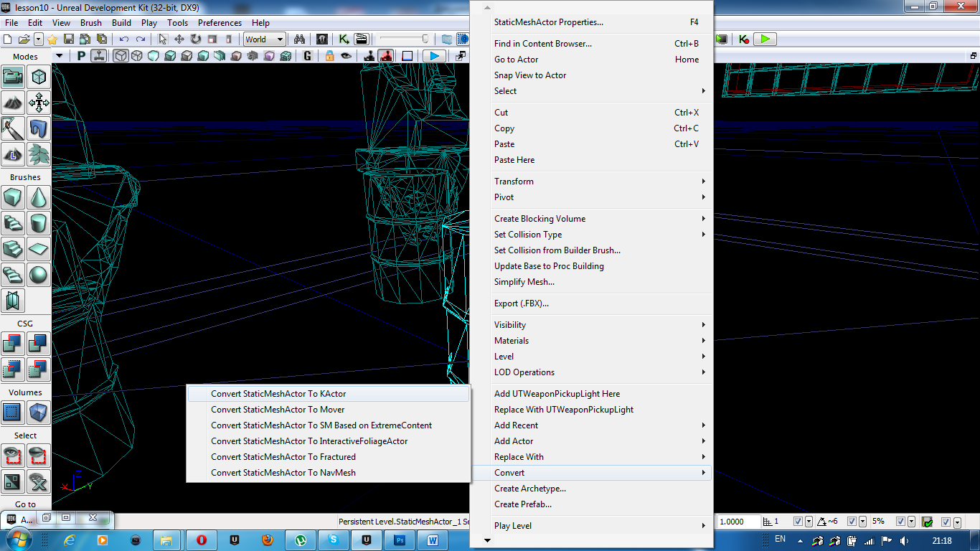The image size is (980, 551).
Task: Switch to Camera mode in Modes panel
Action: [x=13, y=77]
